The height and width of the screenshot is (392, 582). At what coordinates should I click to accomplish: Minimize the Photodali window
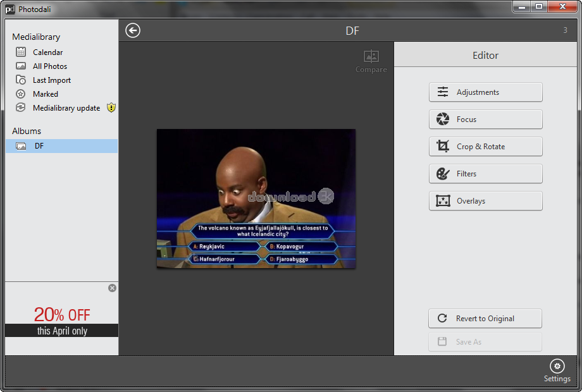(x=522, y=7)
